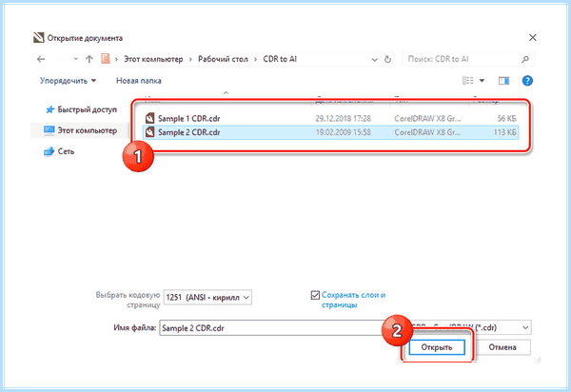Click the Отмена button

(x=502, y=347)
